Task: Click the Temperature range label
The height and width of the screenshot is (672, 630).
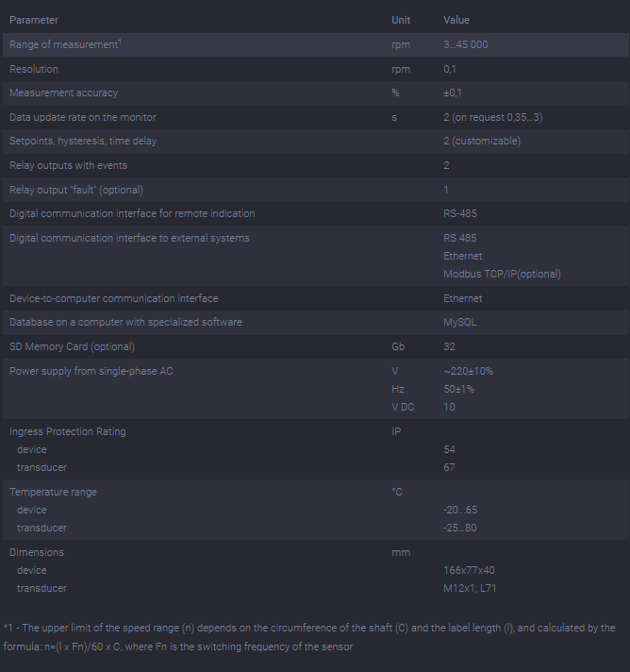Action: pyautogui.click(x=53, y=492)
